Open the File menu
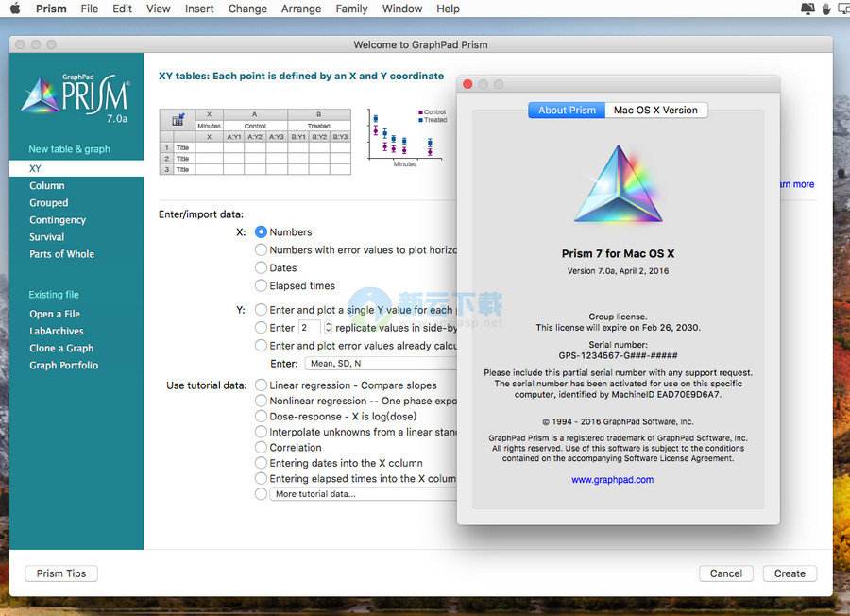This screenshot has height=616, width=850. 90,9
